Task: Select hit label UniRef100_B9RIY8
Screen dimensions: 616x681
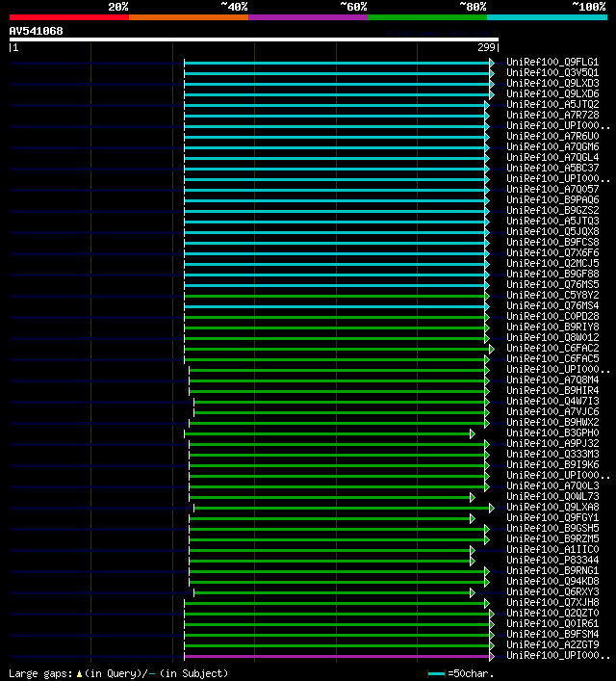Action: point(552,327)
